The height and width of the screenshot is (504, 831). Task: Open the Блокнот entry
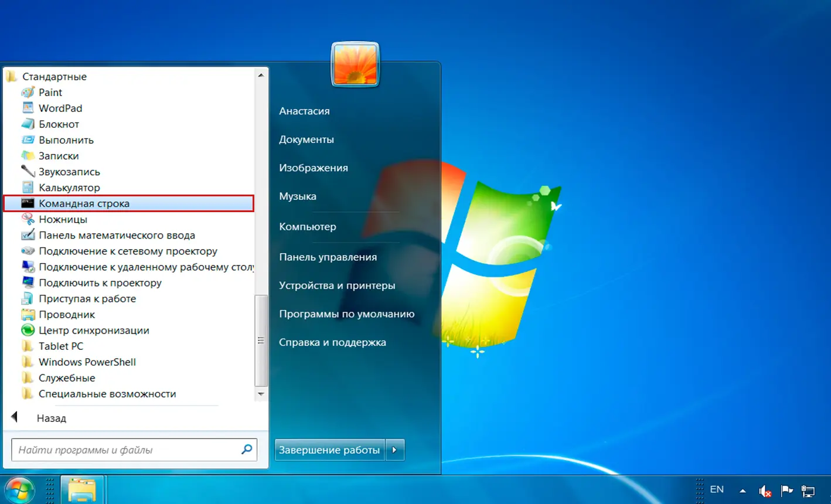tap(59, 124)
